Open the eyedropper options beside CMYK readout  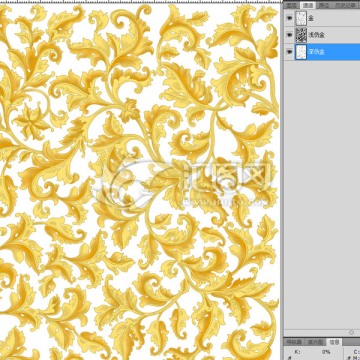pyautogui.click(x=350, y=358)
